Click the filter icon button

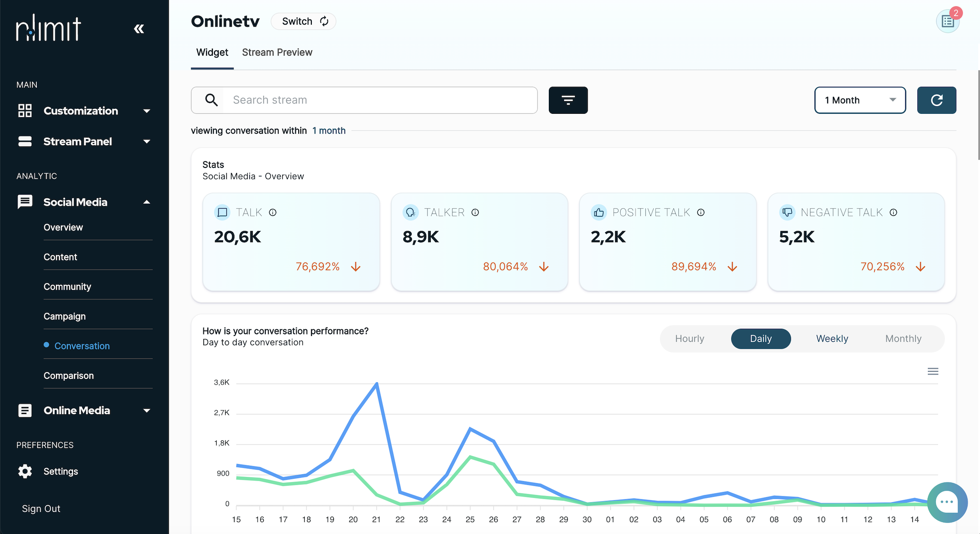[x=568, y=100]
